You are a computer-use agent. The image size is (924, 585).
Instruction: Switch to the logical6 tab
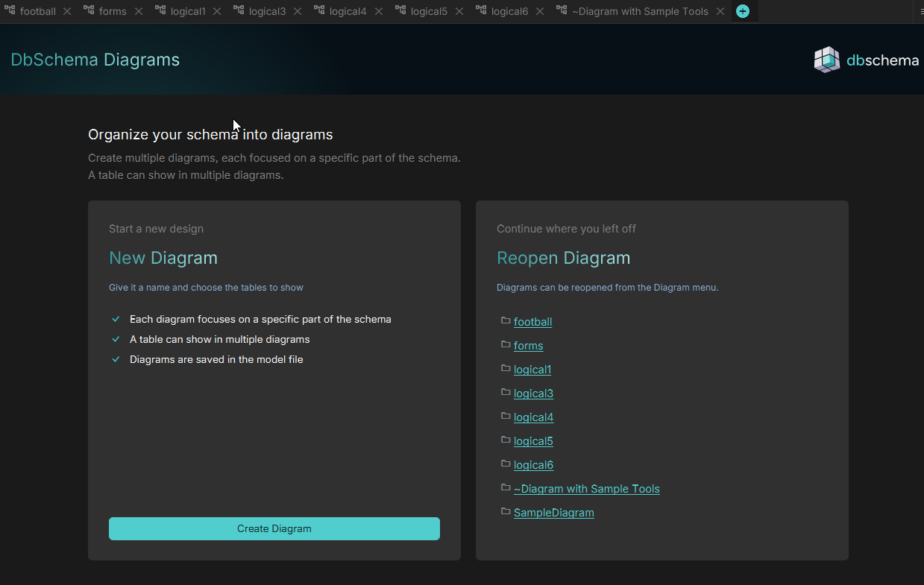click(x=509, y=11)
